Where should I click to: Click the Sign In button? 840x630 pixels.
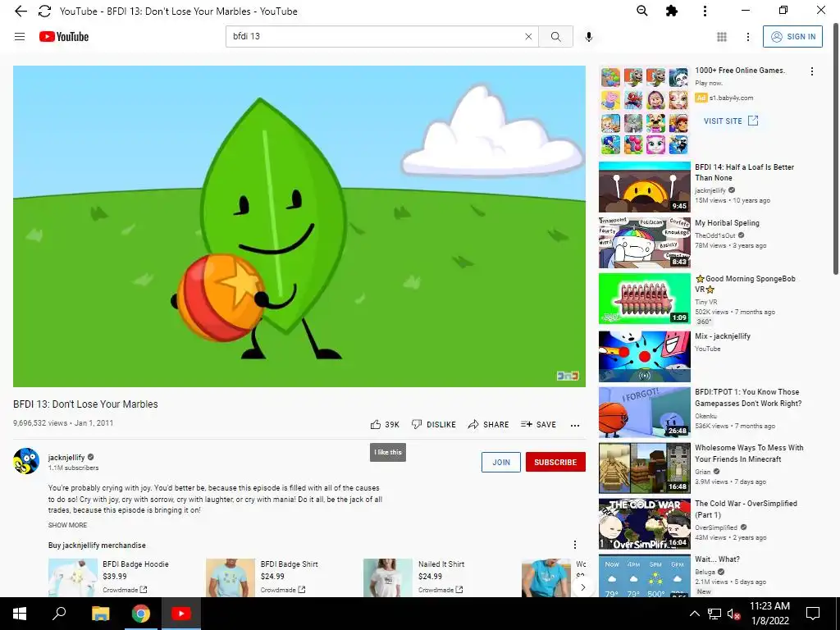(x=792, y=36)
